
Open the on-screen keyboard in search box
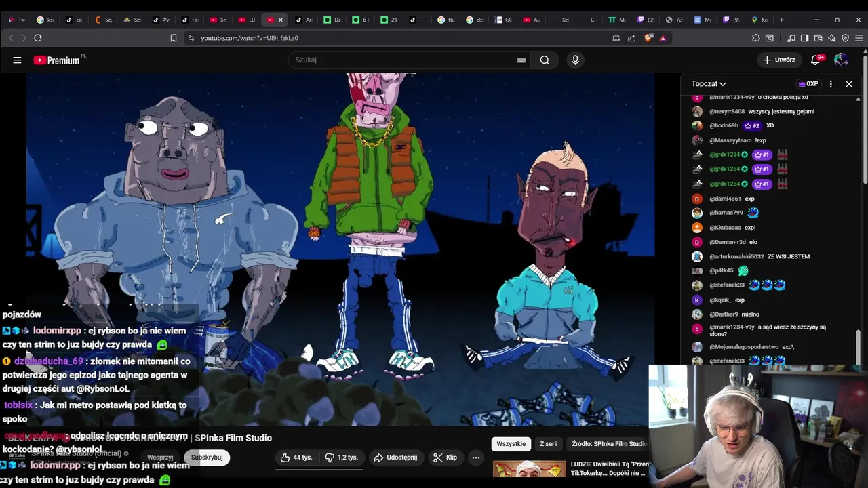pyautogui.click(x=521, y=60)
